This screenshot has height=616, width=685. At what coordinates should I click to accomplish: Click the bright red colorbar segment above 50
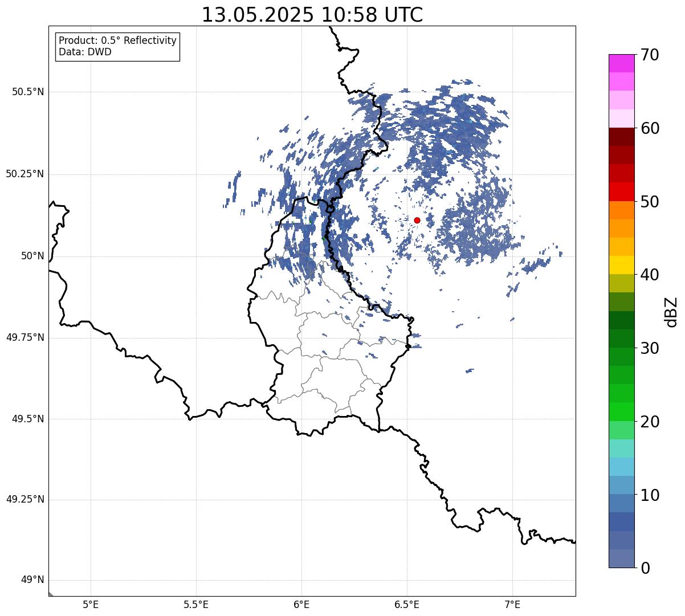(x=621, y=191)
